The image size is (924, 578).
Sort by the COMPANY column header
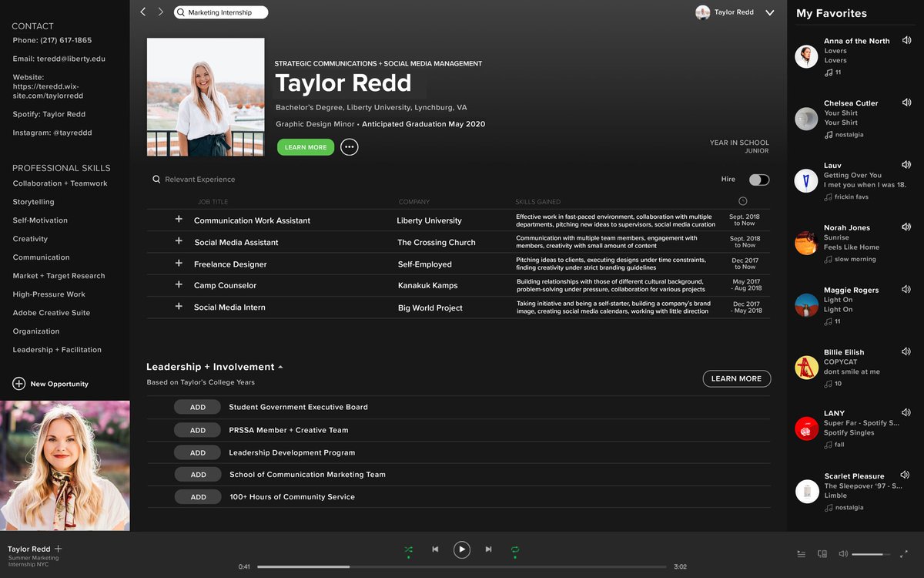(414, 202)
